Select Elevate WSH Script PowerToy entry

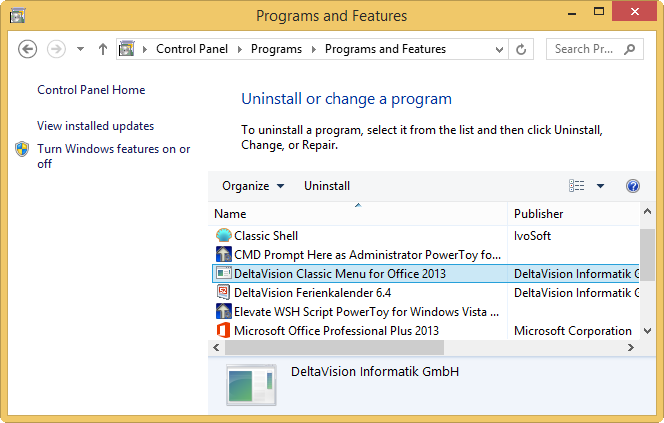(366, 312)
